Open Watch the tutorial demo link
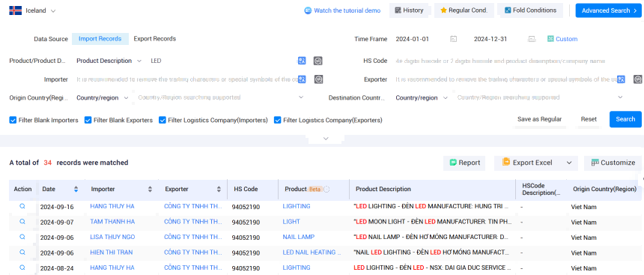 tap(342, 10)
